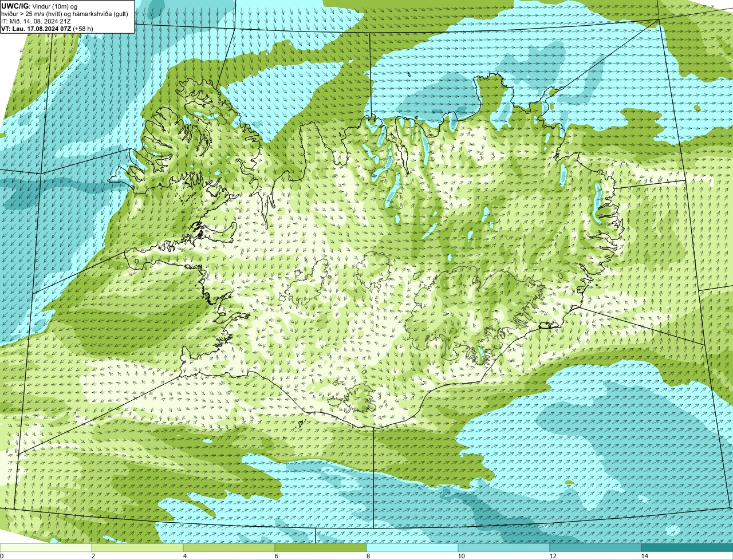The height and width of the screenshot is (560, 733).
Task: Click the legend scale label "6"
Action: 276,556
